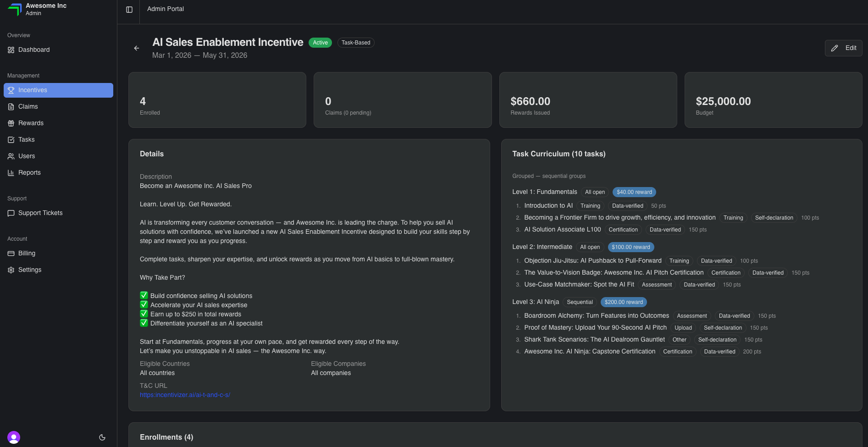The height and width of the screenshot is (447, 868).
Task: Open Support Tickets
Action: pyautogui.click(x=58, y=213)
